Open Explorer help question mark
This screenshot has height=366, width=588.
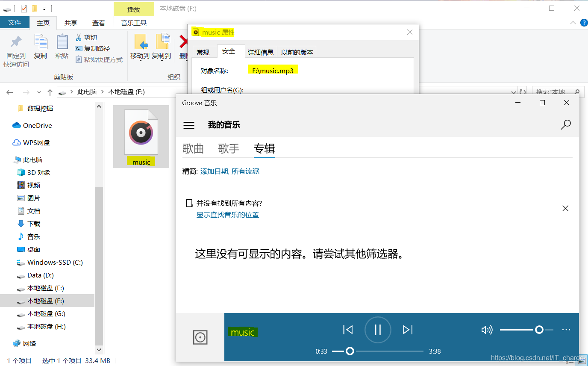[x=583, y=23]
